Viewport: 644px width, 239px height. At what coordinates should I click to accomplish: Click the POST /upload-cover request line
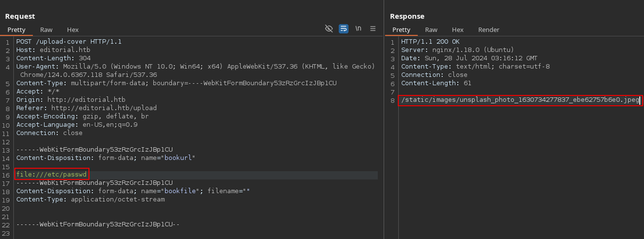(69, 42)
